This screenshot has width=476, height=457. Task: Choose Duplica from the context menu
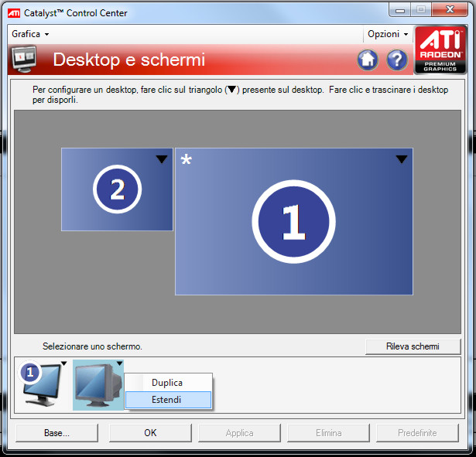point(168,383)
